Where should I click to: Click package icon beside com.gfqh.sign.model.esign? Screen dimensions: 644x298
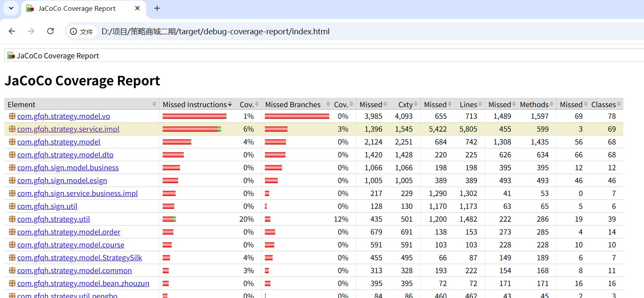pyautogui.click(x=12, y=180)
